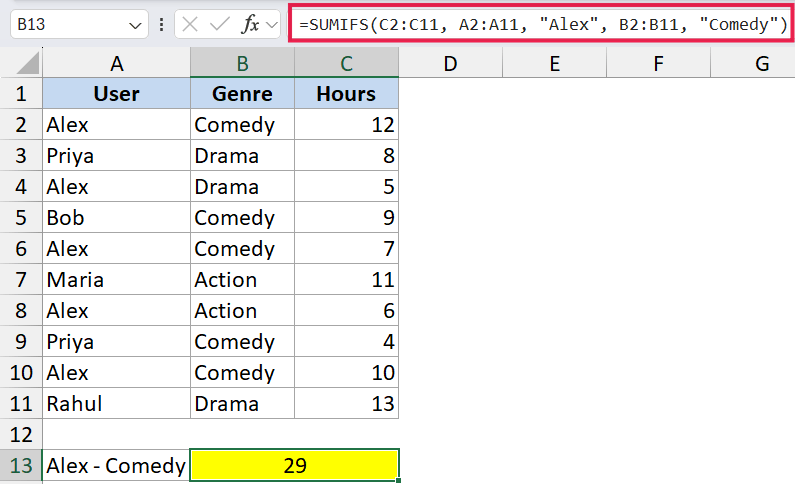This screenshot has width=795, height=484.
Task: Select column D header
Action: (450, 63)
